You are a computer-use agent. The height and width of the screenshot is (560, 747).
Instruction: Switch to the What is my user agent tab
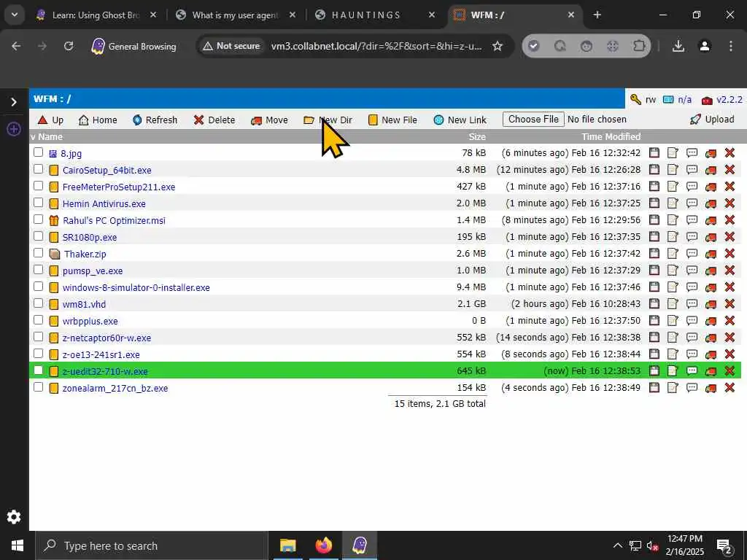[x=236, y=15]
